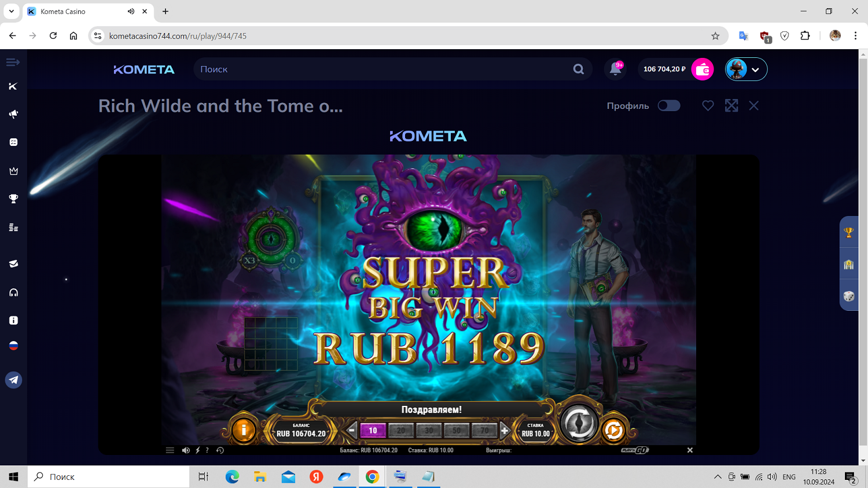Open the Google Translate extension icon
The width and height of the screenshot is (868, 488).
point(744,36)
